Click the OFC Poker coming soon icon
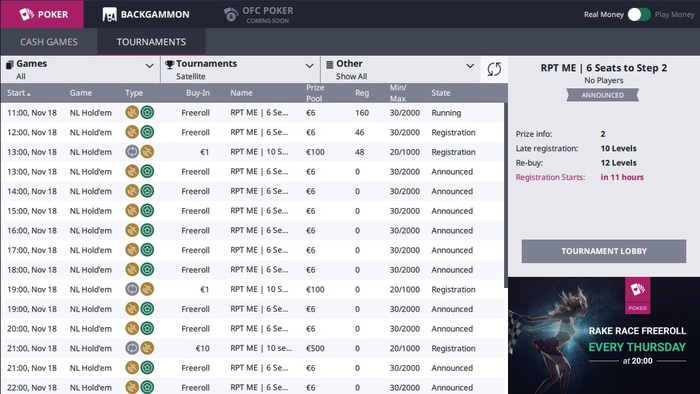 (x=231, y=14)
